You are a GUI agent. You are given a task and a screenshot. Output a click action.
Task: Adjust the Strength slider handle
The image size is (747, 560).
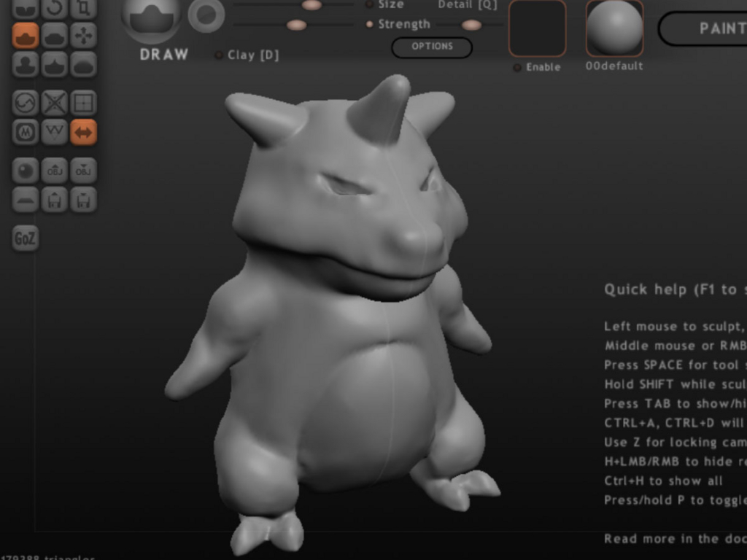click(296, 25)
